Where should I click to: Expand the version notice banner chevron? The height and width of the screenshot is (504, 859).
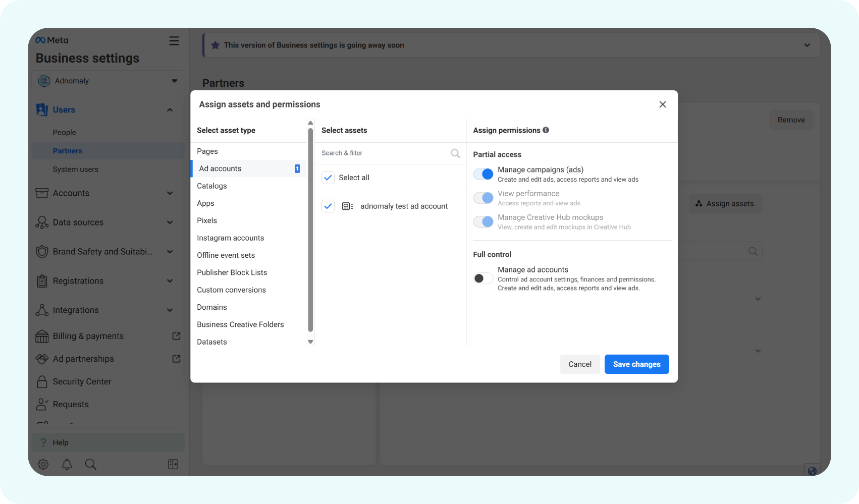tap(807, 45)
